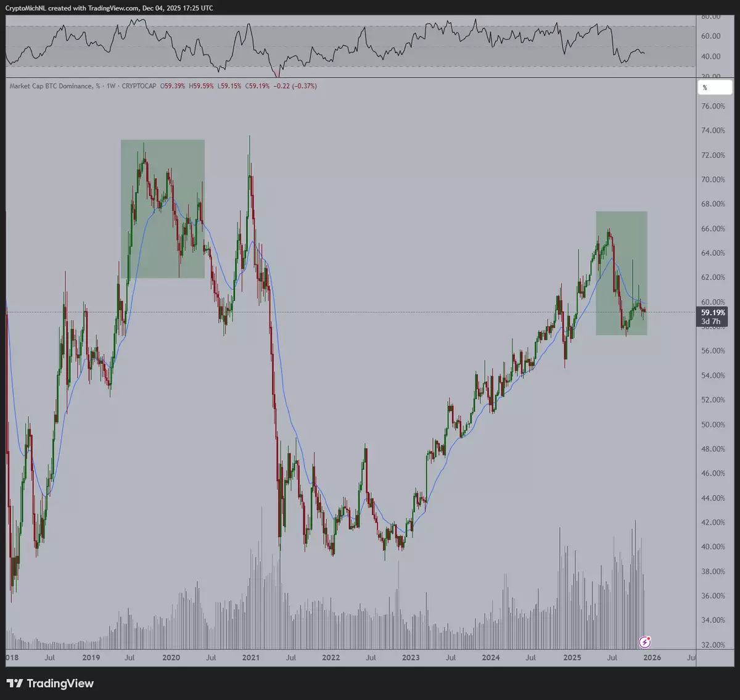Click the 40.00 level on RSI scale
The image size is (740, 700).
tap(711, 56)
